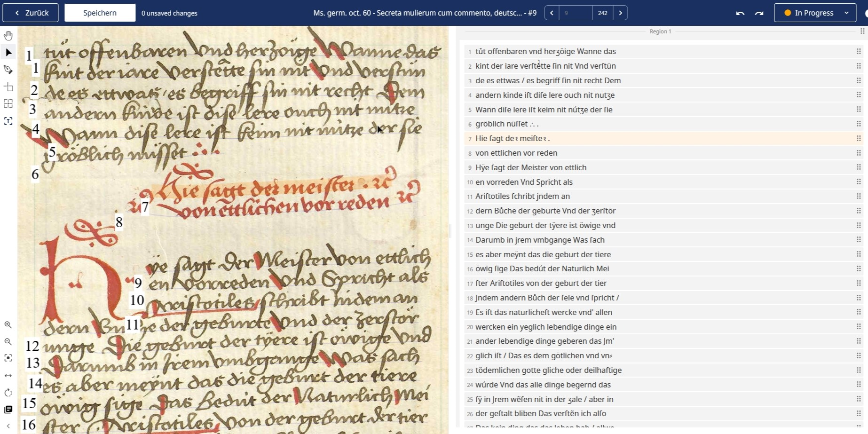Open the split regions tool
Screen dimensions: 868x434
tap(8, 103)
